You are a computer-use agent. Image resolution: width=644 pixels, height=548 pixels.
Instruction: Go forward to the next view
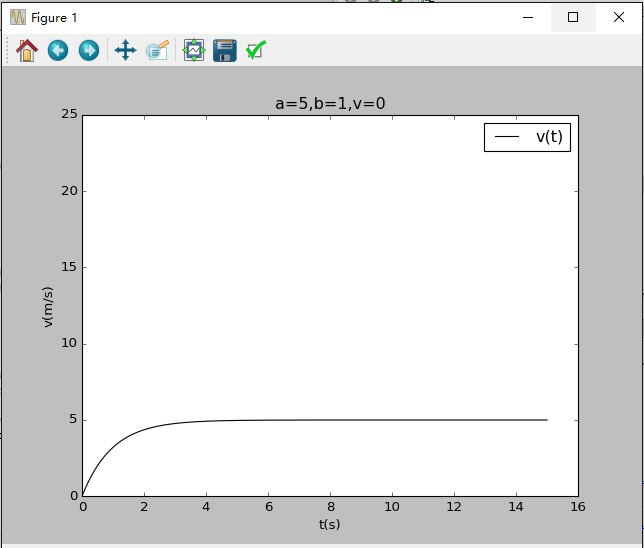[89, 51]
